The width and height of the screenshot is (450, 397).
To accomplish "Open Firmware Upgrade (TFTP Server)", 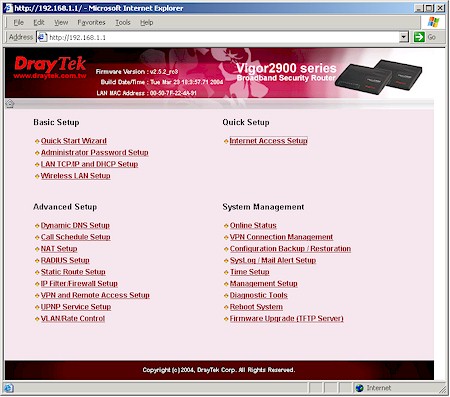I will 286,319.
